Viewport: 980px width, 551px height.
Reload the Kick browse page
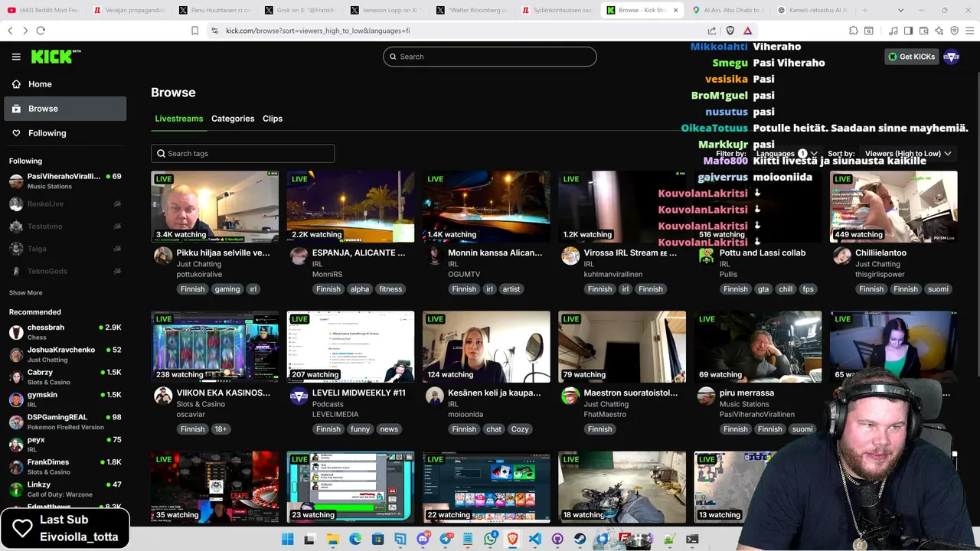tap(41, 31)
